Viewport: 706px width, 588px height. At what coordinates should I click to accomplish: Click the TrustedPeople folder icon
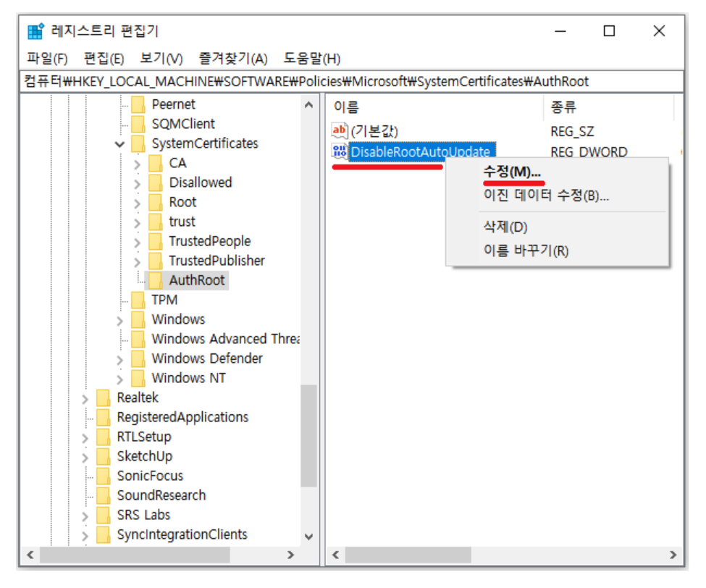point(156,241)
